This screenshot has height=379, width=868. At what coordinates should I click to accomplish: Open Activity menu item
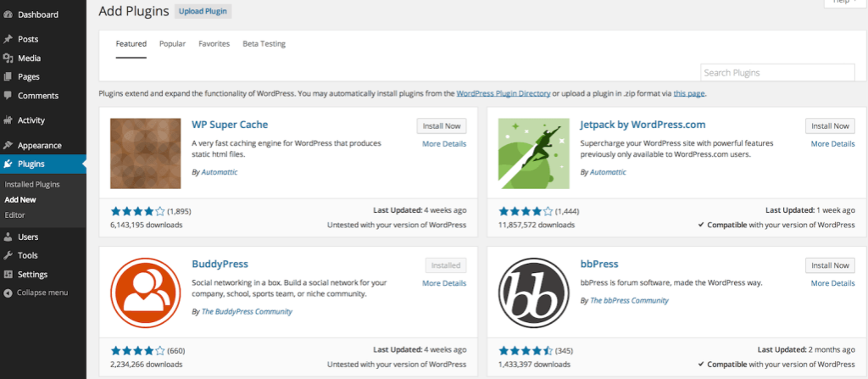(x=42, y=120)
